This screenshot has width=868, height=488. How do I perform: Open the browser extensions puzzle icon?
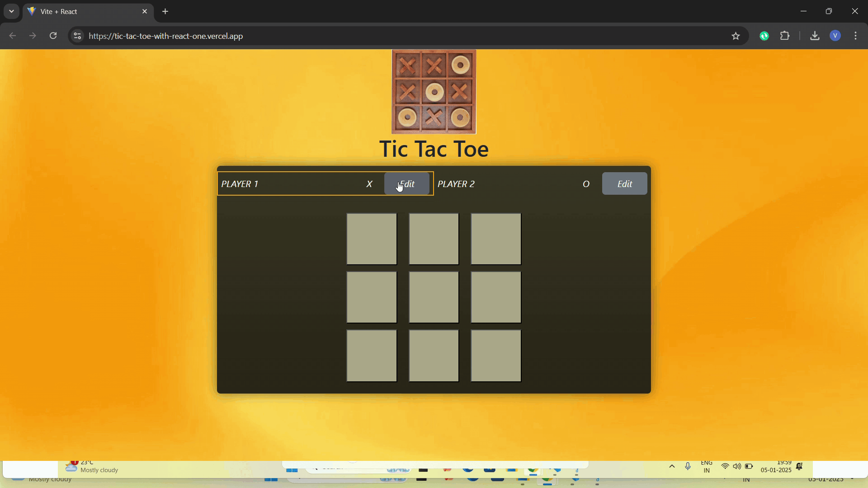point(785,36)
